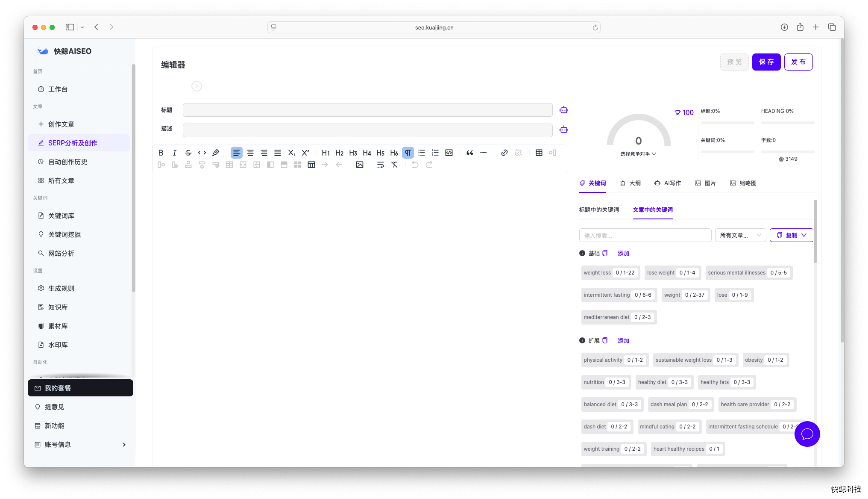This screenshot has width=868, height=499.
Task: Select the weight loss keyword tag
Action: click(x=610, y=273)
